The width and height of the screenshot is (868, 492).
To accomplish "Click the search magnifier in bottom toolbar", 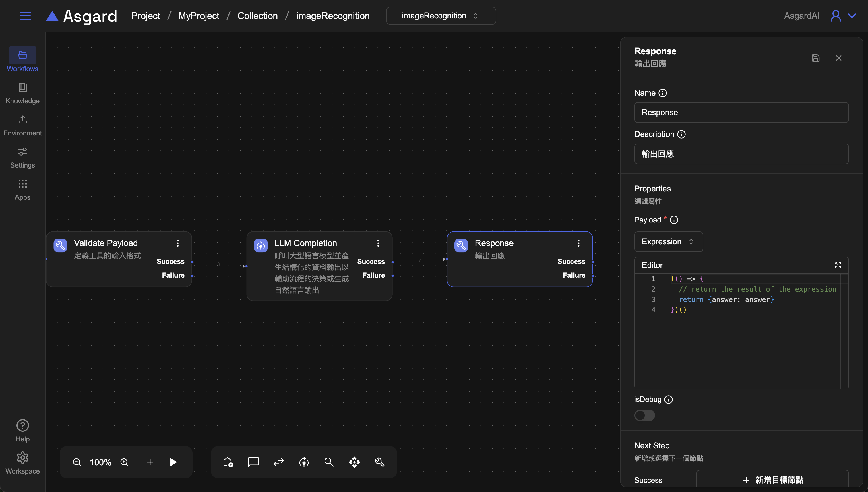I will (329, 462).
